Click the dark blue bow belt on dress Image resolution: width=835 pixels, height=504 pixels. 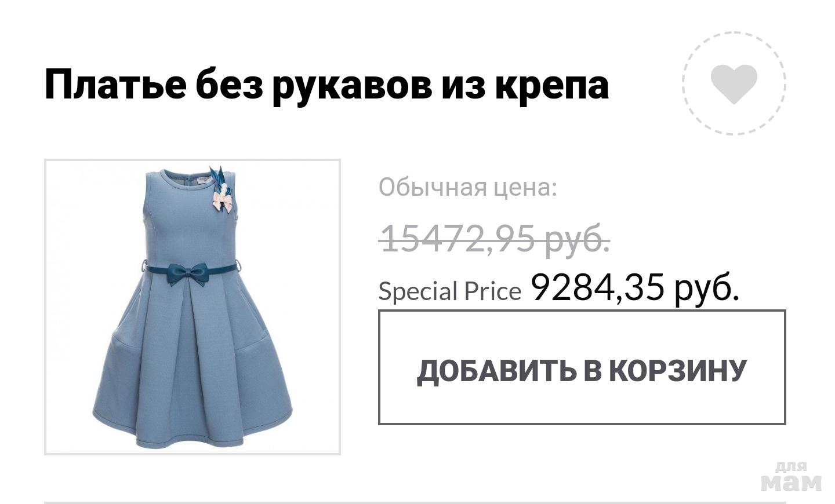187,273
